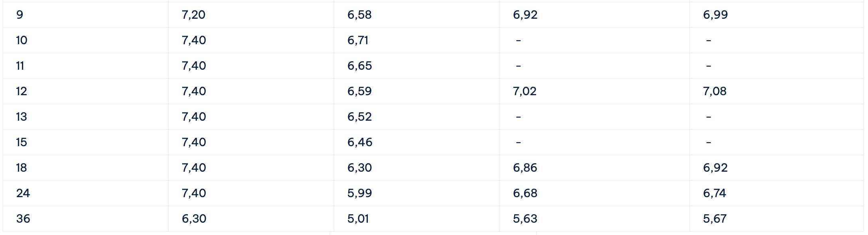868x235 pixels.
Task: Click the 6,68 value cell
Action: tap(525, 193)
